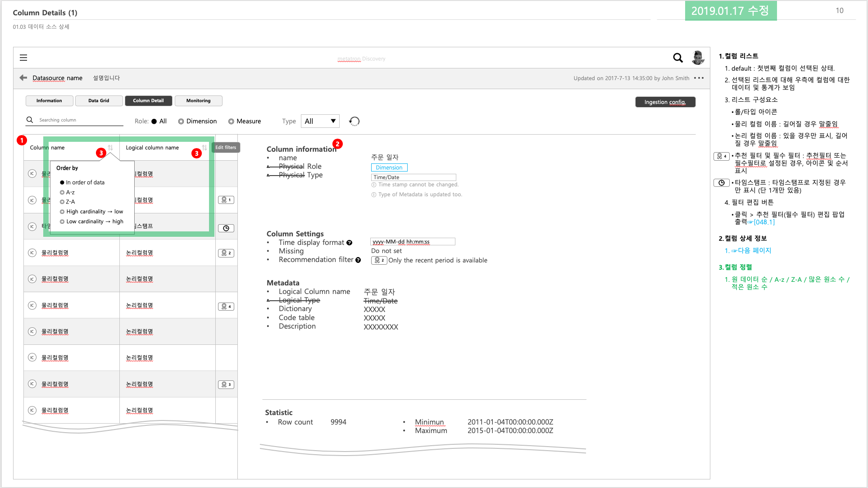Click the Dimension role selector box
The width and height of the screenshot is (868, 488).
pos(389,167)
